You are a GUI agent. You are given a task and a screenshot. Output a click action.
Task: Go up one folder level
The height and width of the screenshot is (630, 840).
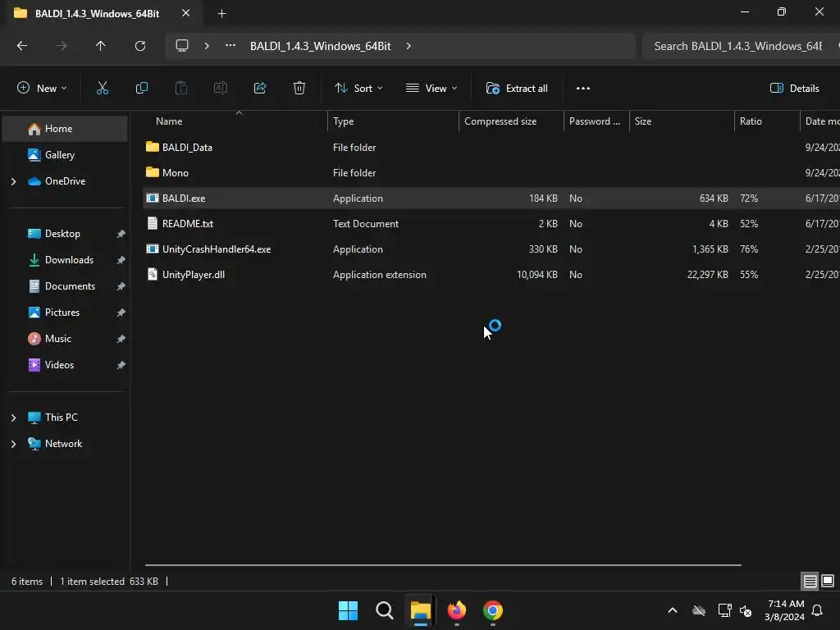click(100, 46)
